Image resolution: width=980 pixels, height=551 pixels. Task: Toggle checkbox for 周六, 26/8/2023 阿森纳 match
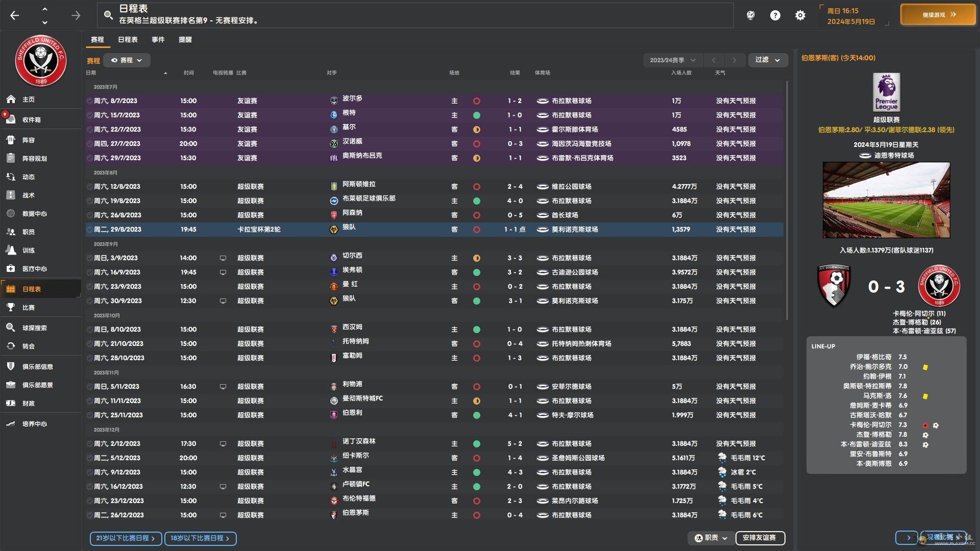89,215
